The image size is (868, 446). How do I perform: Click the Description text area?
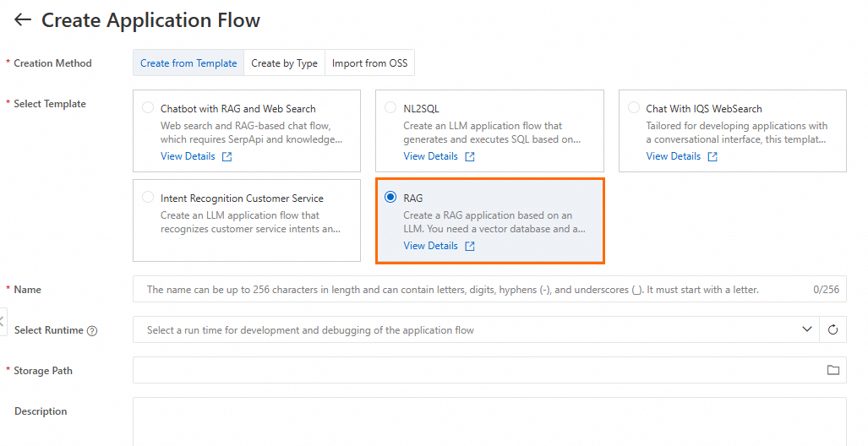click(x=489, y=421)
